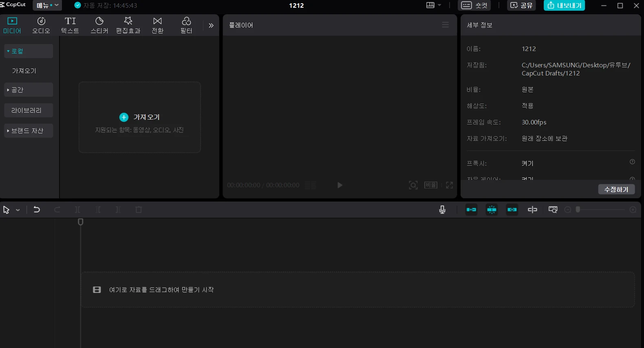644x348 pixels.
Task: Click the save path C:/Users/SAMSUNG text
Action: click(576, 69)
